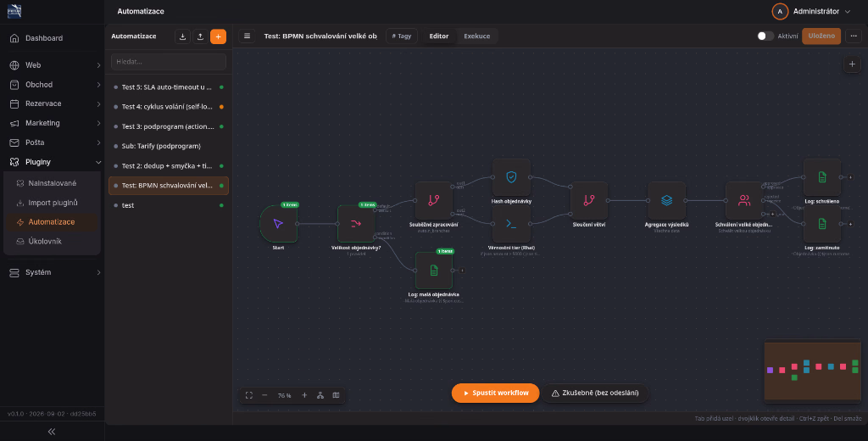The height and width of the screenshot is (441, 868).
Task: Select the Velikost objednávky? node
Action: 356,224
